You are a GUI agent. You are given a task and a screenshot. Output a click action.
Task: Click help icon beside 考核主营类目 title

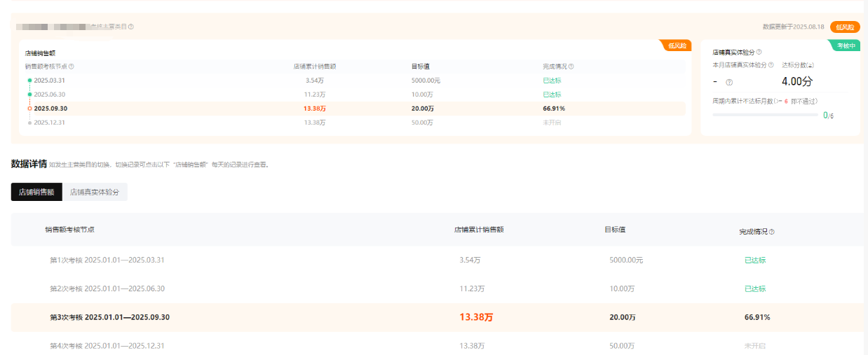[131, 27]
